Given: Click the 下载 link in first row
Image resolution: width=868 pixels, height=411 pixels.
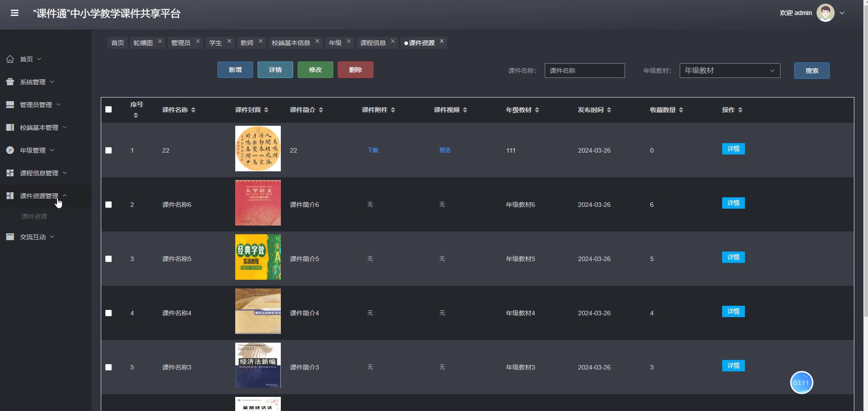Looking at the screenshot, I should tap(373, 150).
